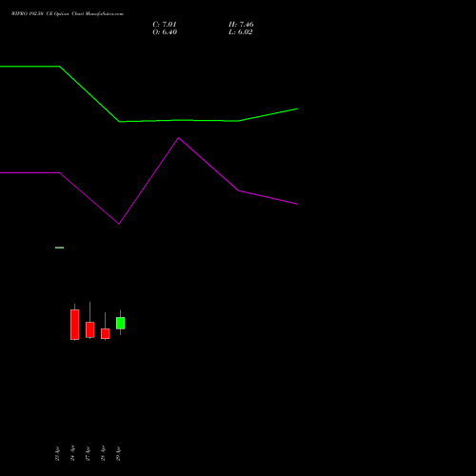
Task: Click the WIPRO options chart title text
Action: 68,14
